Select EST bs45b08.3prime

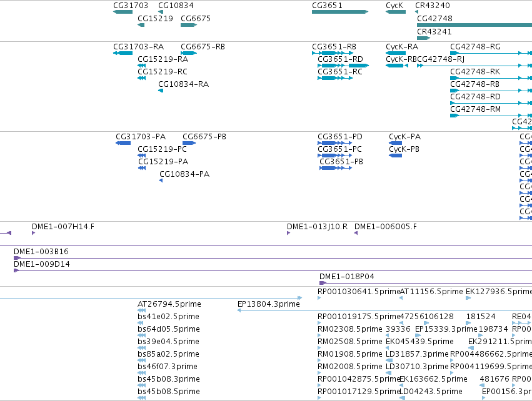[142, 385]
